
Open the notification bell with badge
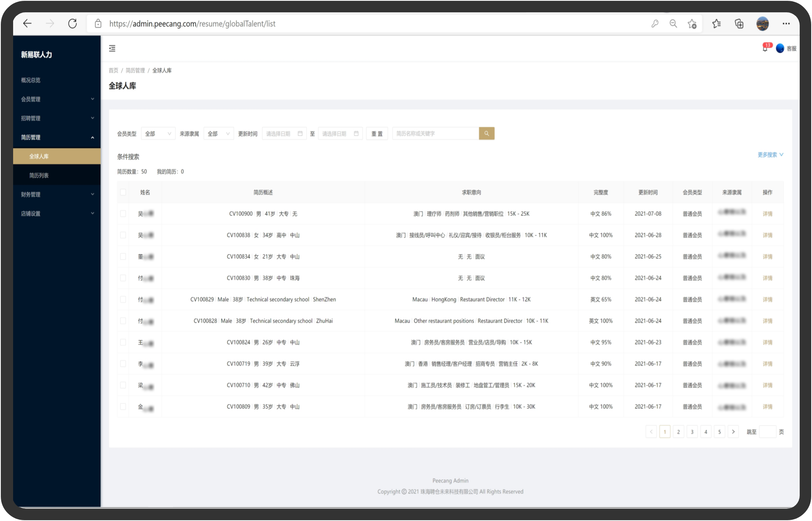click(765, 48)
